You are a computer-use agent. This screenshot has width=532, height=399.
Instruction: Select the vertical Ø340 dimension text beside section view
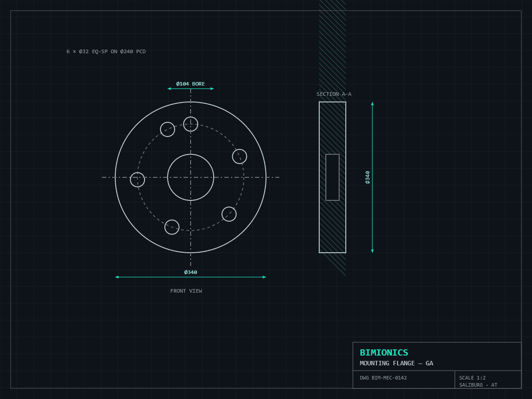tap(368, 177)
